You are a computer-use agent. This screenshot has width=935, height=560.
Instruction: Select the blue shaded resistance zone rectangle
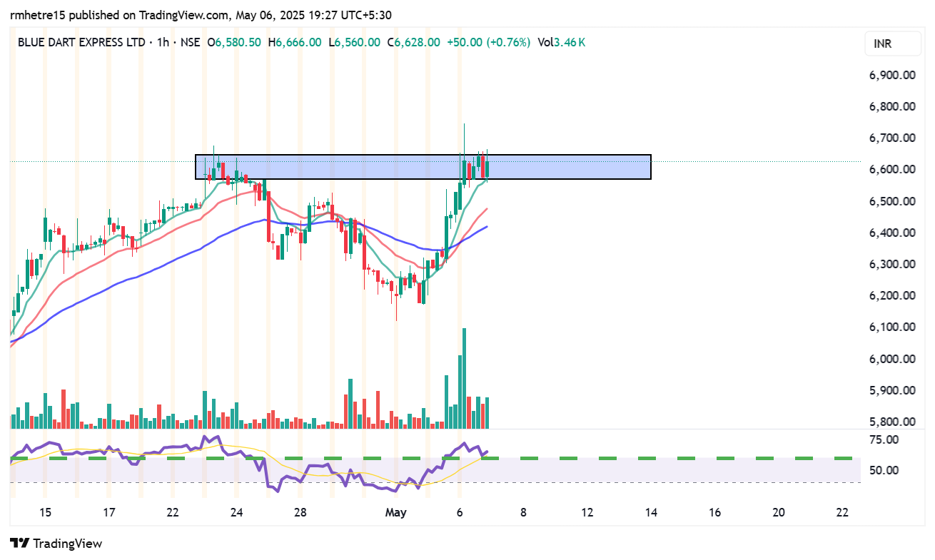click(x=423, y=167)
